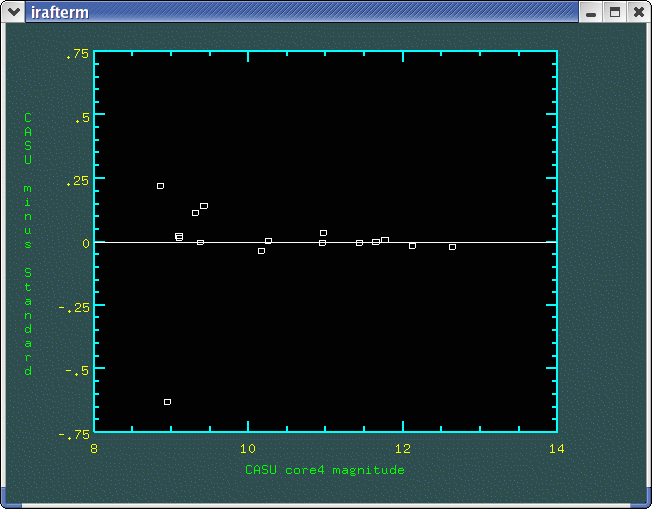Select the rightmost data point in the plot

coord(452,246)
